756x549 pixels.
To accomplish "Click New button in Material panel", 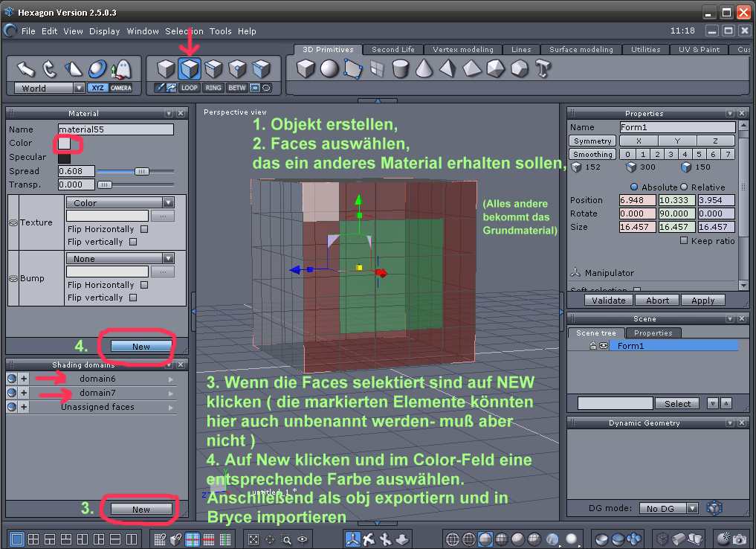I will point(140,347).
